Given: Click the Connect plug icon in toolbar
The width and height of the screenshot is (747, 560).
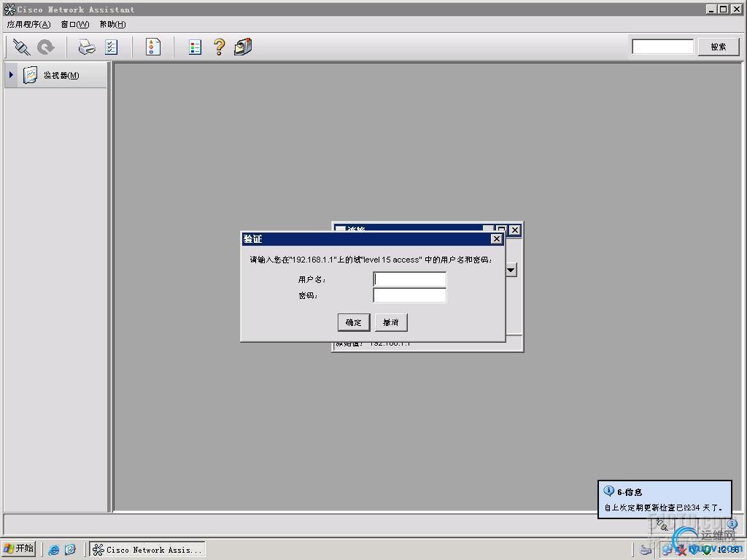Looking at the screenshot, I should point(21,47).
